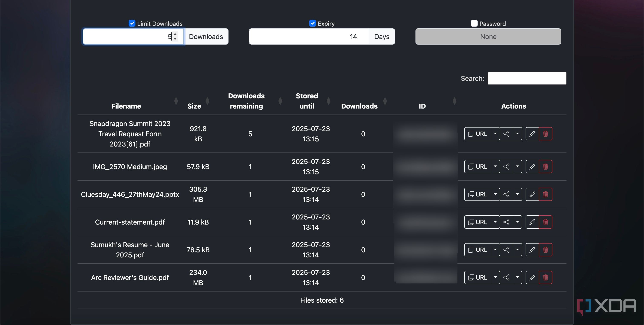644x325 pixels.
Task: Copy URL for Arc Reviewer's Guide.pdf
Action: coord(477,277)
